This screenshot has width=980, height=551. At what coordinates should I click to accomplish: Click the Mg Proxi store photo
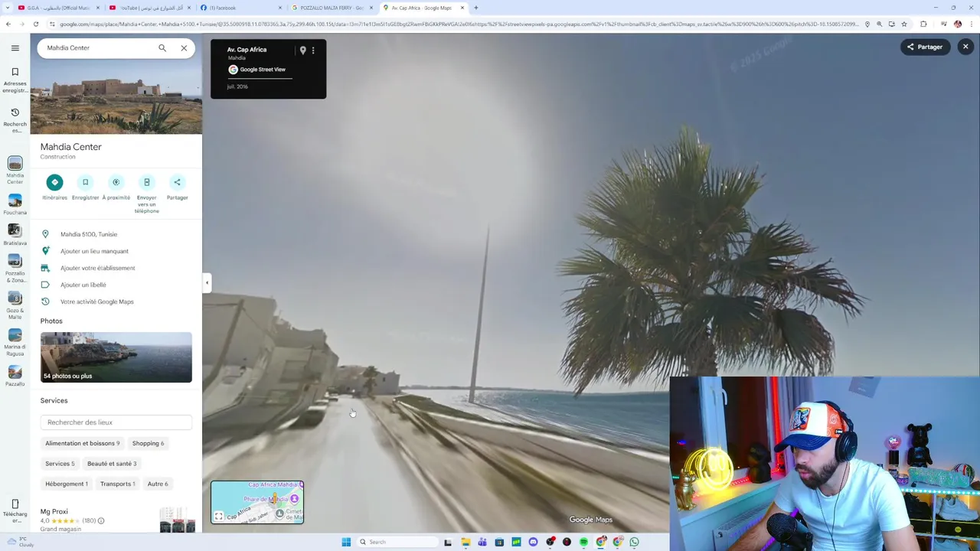coord(177,520)
